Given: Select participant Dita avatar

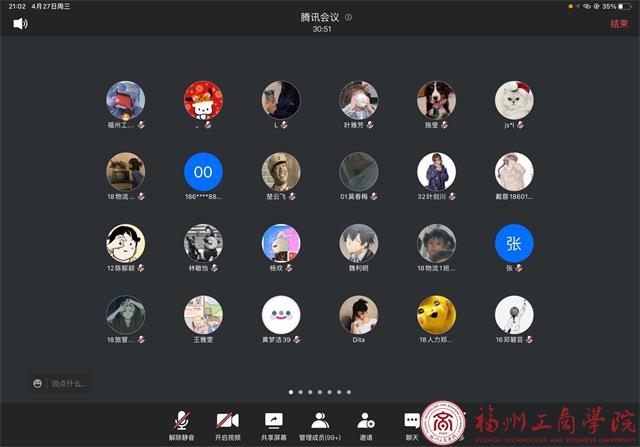Looking at the screenshot, I should pos(358,315).
